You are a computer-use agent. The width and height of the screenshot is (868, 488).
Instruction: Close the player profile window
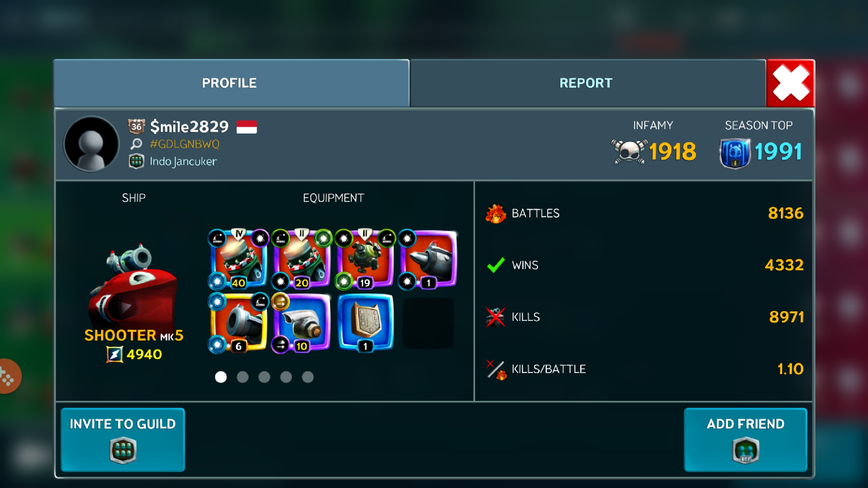click(x=791, y=83)
